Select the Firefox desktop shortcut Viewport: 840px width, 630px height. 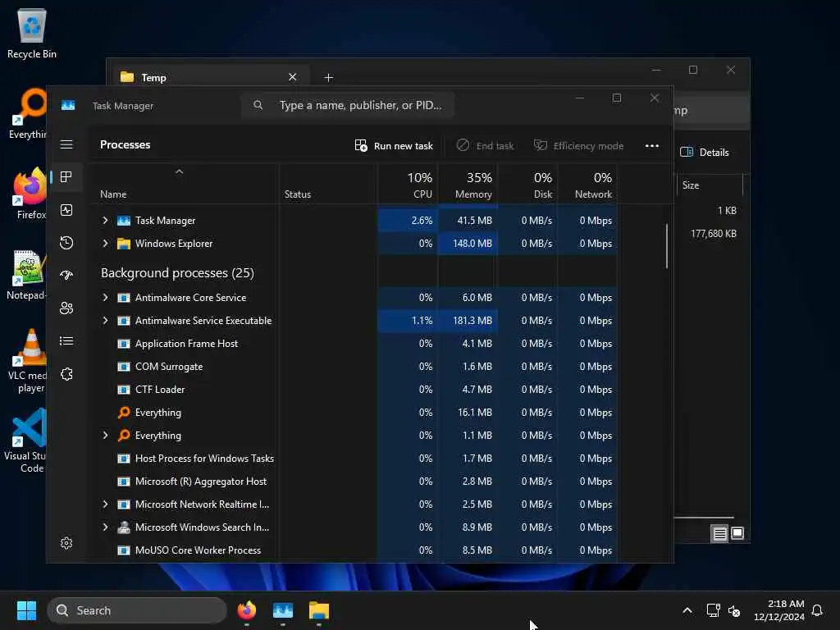[30, 194]
